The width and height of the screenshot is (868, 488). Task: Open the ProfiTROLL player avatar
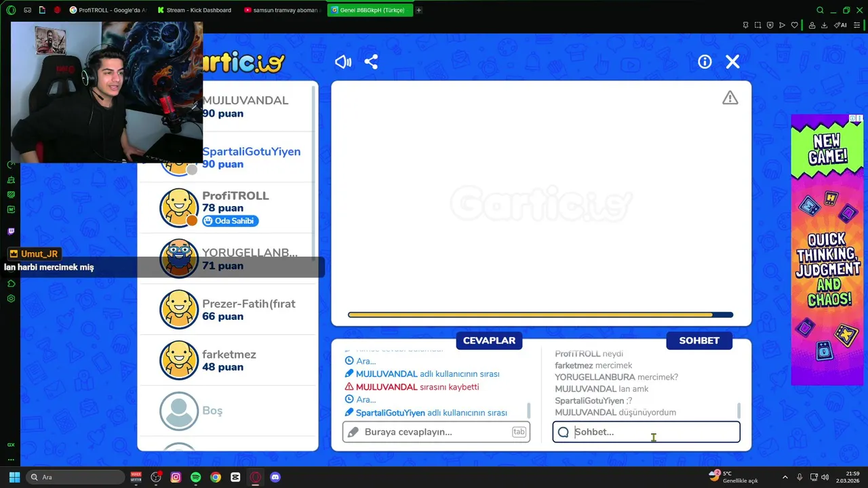click(179, 207)
